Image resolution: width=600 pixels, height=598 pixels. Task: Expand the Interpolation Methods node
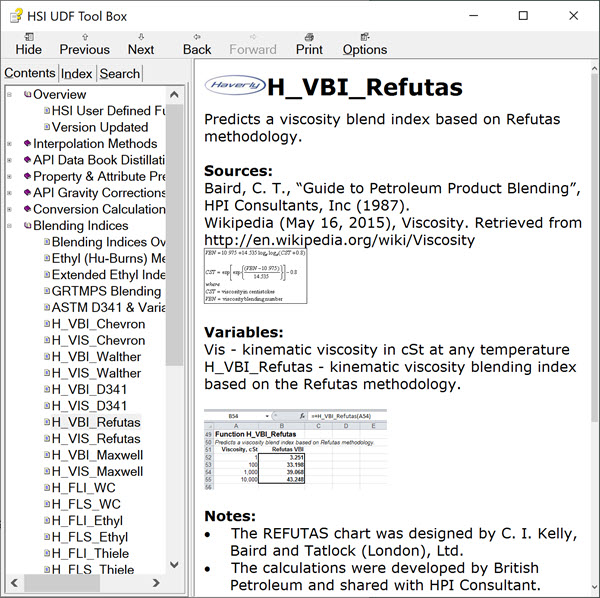coord(10,144)
